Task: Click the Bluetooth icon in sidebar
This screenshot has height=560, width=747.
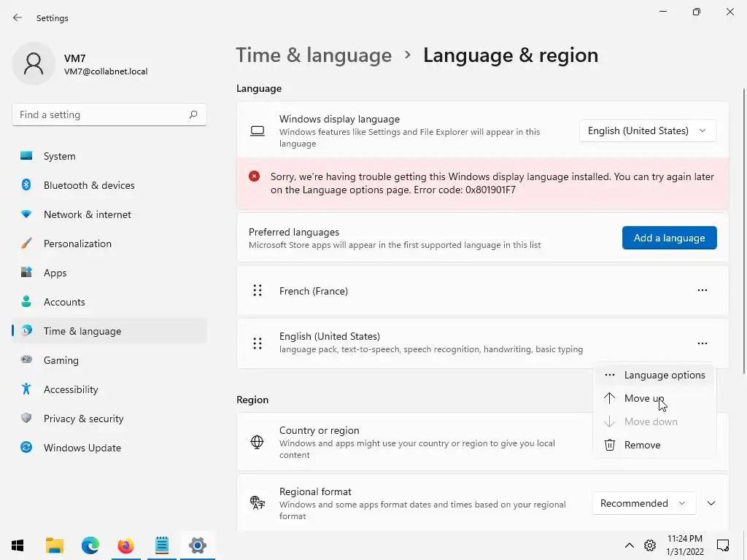Action: coord(26,184)
